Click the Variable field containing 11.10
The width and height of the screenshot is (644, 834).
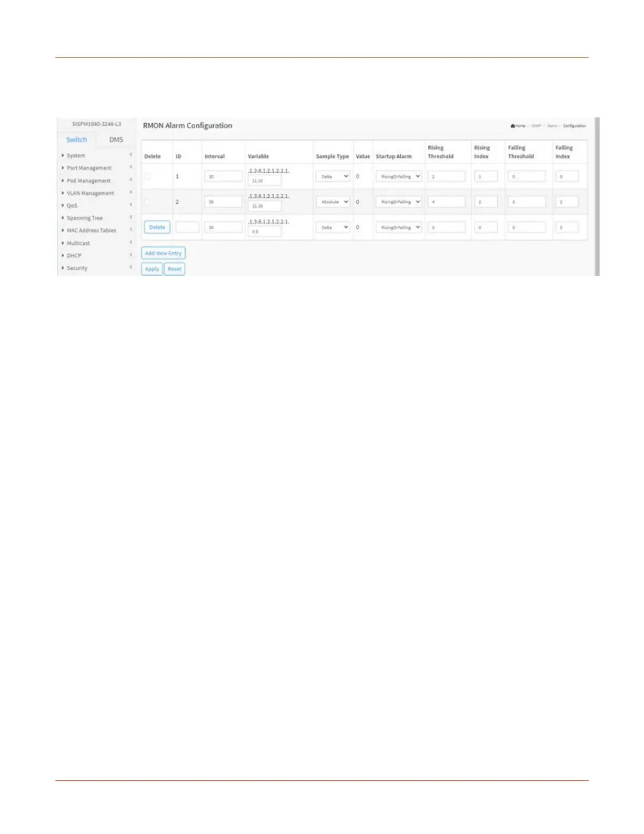265,181
